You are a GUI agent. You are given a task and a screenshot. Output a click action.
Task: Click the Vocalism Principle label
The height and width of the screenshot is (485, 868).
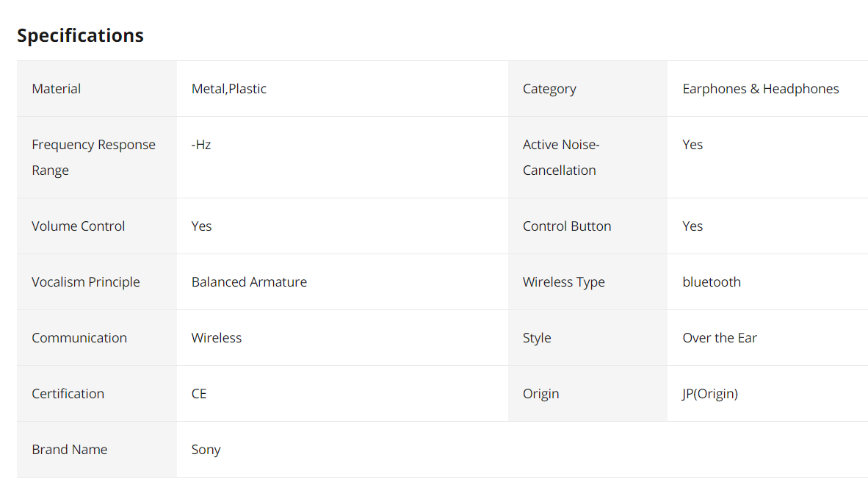click(85, 282)
